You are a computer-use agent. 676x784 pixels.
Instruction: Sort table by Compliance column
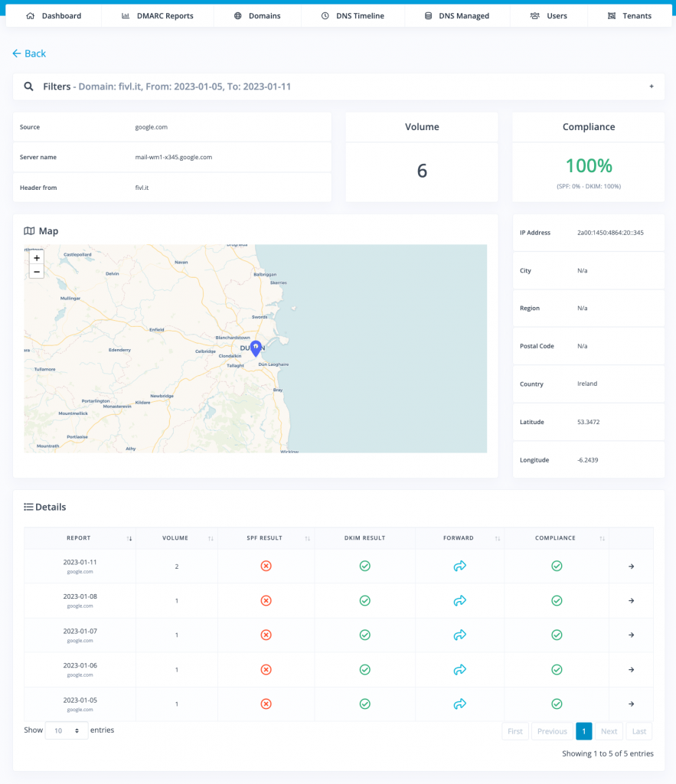[x=557, y=538]
